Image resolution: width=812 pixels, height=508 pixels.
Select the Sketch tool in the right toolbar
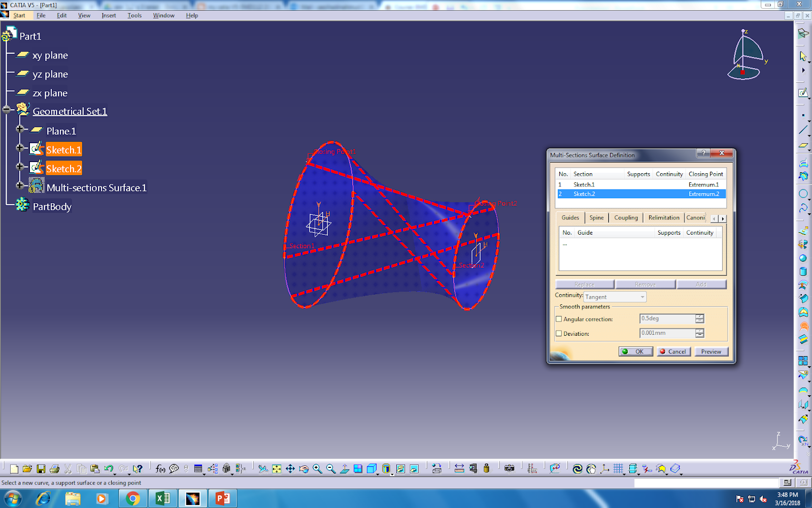tap(803, 93)
